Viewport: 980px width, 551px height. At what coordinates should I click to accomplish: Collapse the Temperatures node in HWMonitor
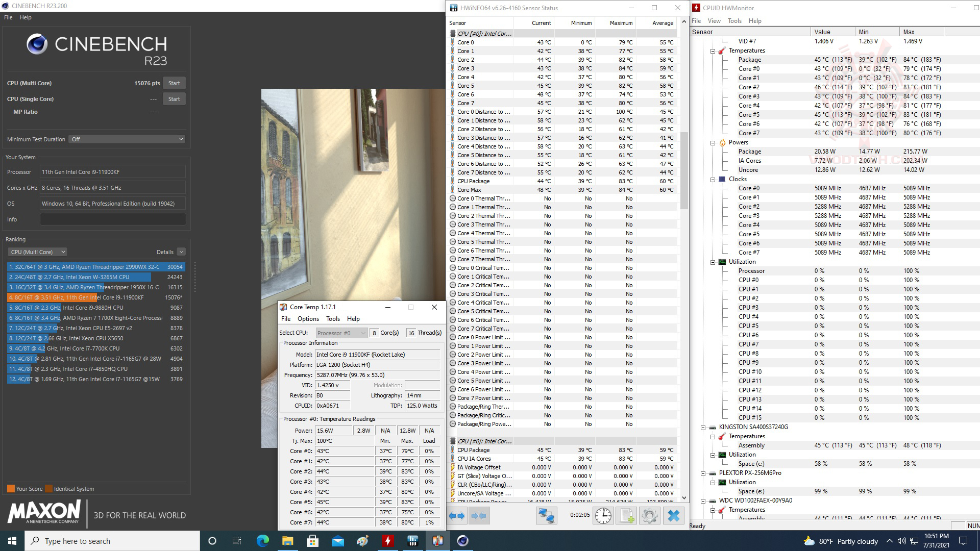[713, 51]
